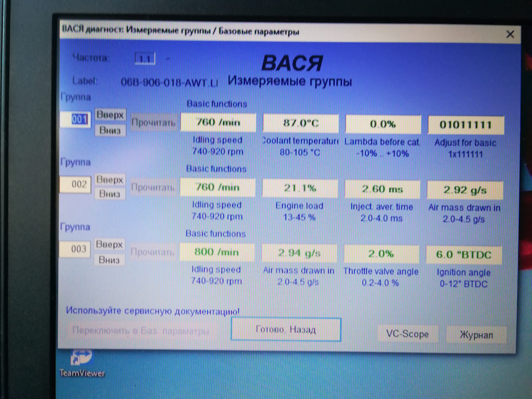The image size is (532, 399).
Task: Click the label 06B-906-018-AWT.LI text
Action: pyautogui.click(x=170, y=83)
